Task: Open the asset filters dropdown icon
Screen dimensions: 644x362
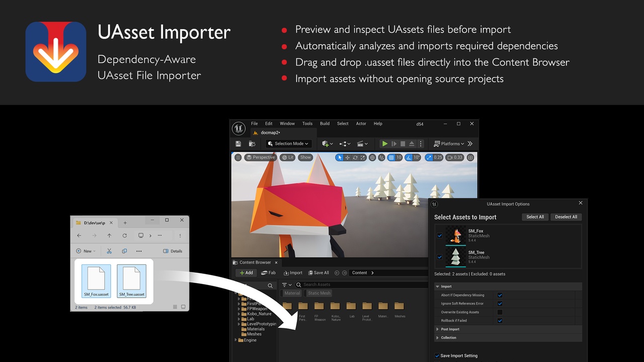Action: (287, 285)
